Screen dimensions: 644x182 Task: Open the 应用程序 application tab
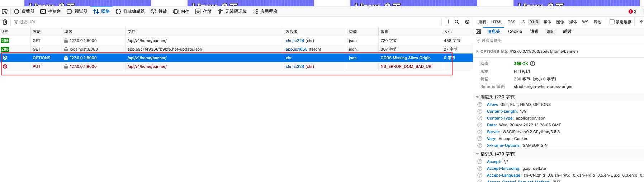coord(265,11)
